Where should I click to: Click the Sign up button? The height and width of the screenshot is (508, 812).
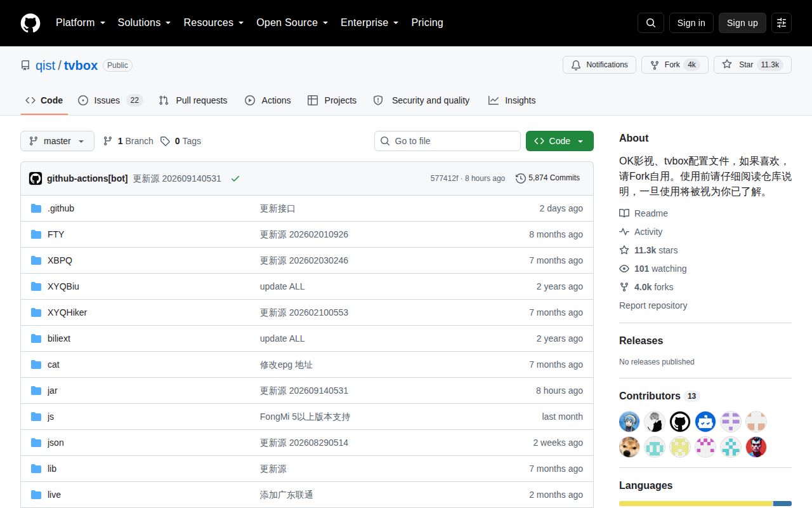742,23
